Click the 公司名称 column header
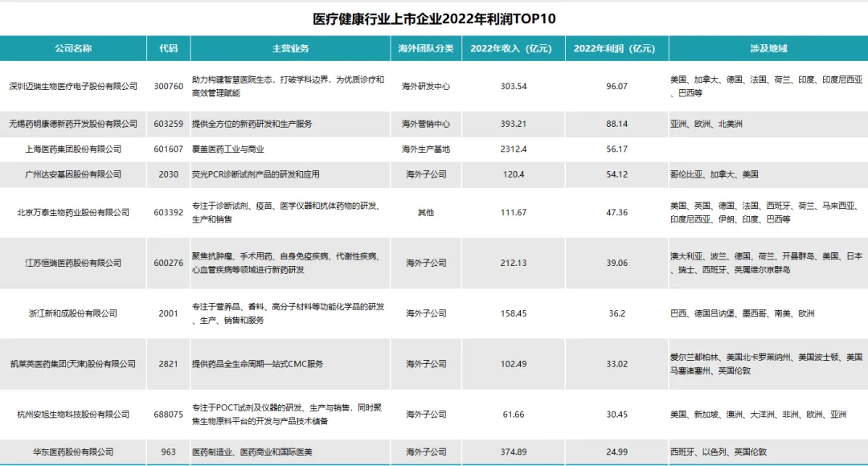 73,48
